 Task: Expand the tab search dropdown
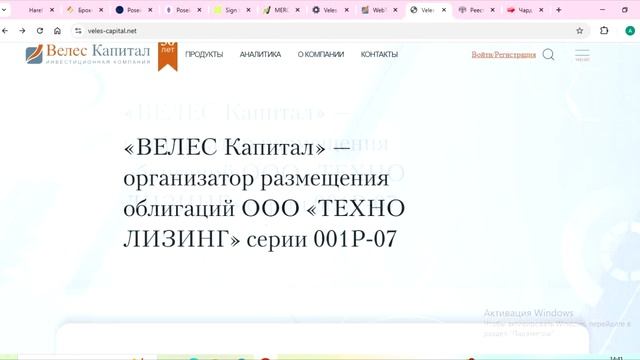click(x=4, y=10)
